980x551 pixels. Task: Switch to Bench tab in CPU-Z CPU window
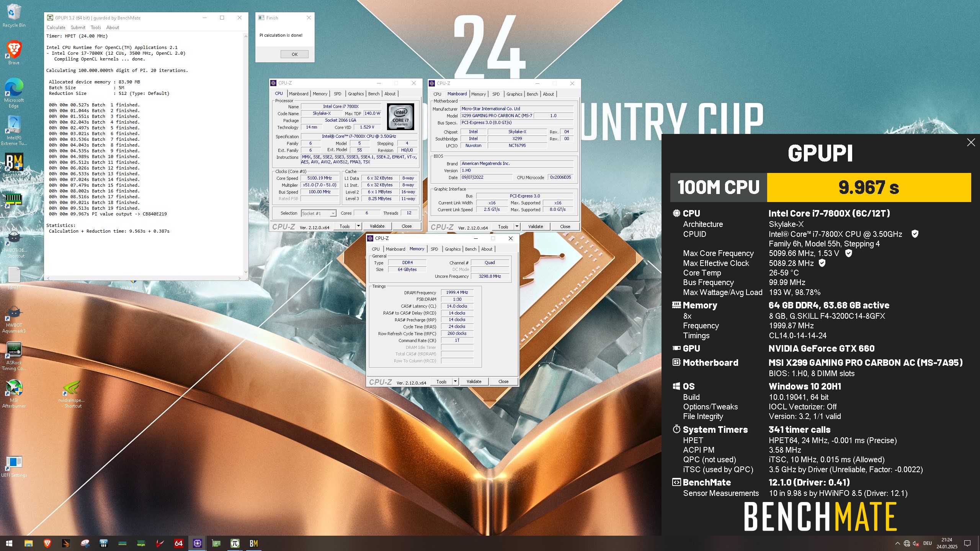pyautogui.click(x=374, y=94)
